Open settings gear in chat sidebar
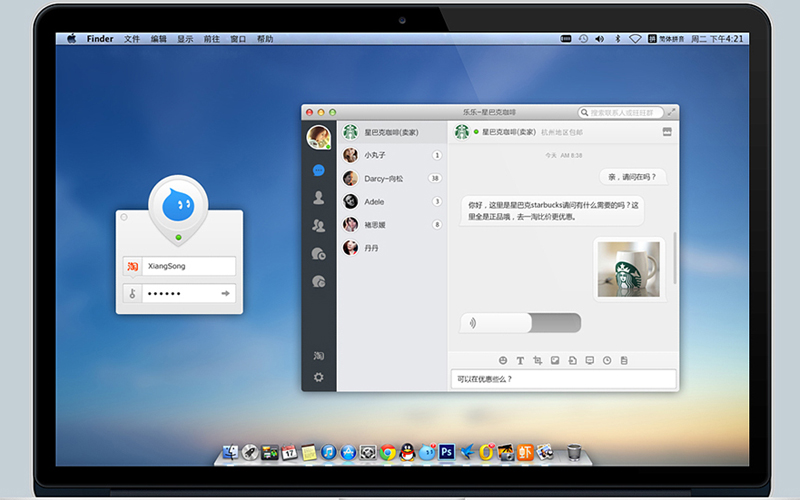The image size is (800, 500). [318, 377]
